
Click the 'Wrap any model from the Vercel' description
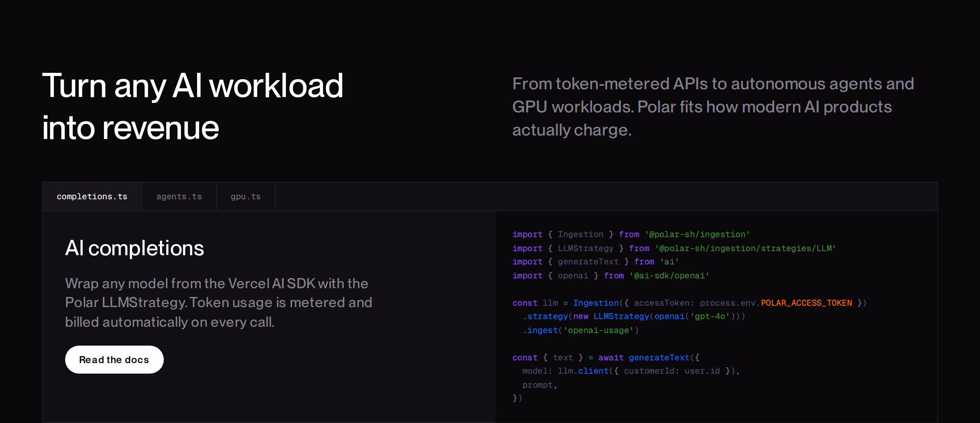pos(218,303)
